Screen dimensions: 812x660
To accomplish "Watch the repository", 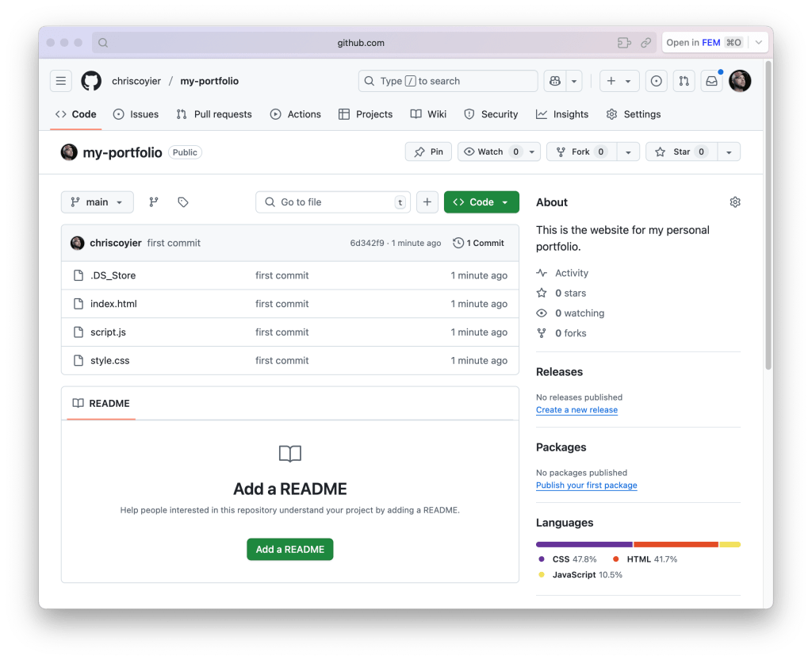I will click(x=492, y=151).
